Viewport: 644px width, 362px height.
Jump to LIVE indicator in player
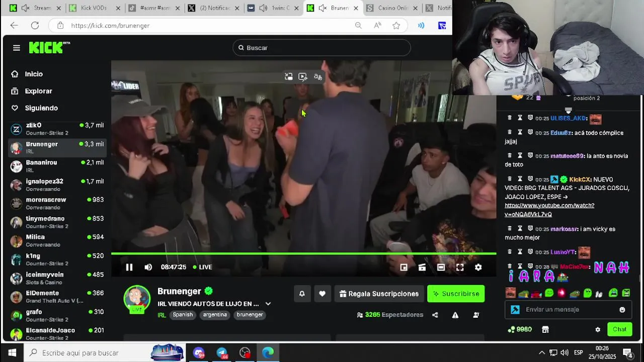[203, 267]
